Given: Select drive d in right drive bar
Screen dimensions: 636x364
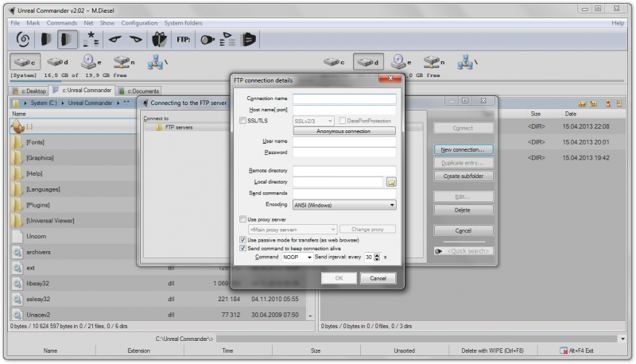Looking at the screenshot, I should [368, 62].
